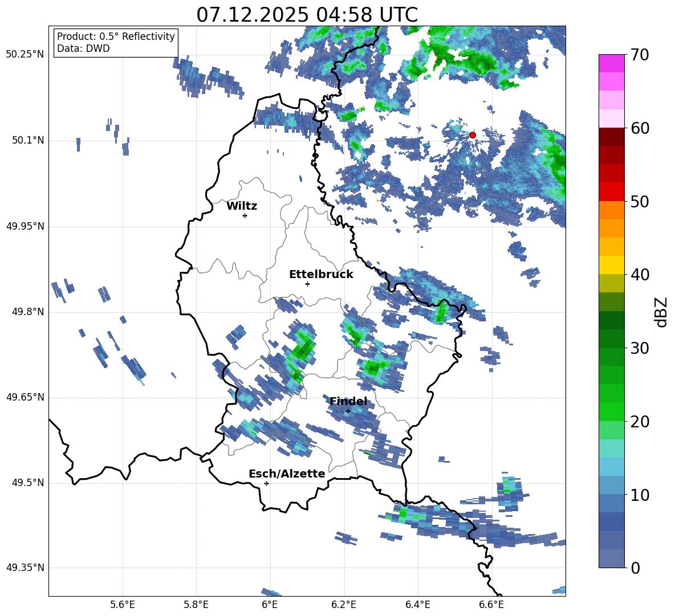
Task: Click the 20 tick on colorbar
Action: (639, 421)
